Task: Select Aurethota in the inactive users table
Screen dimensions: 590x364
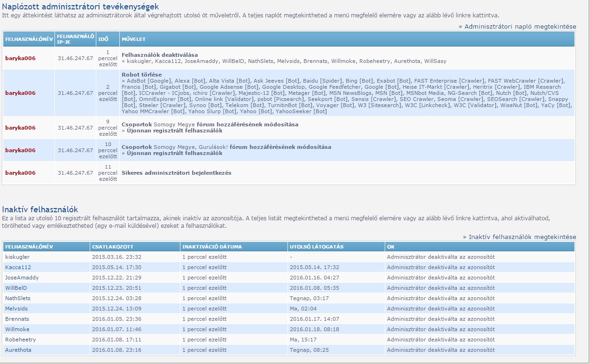Action: tap(18, 350)
